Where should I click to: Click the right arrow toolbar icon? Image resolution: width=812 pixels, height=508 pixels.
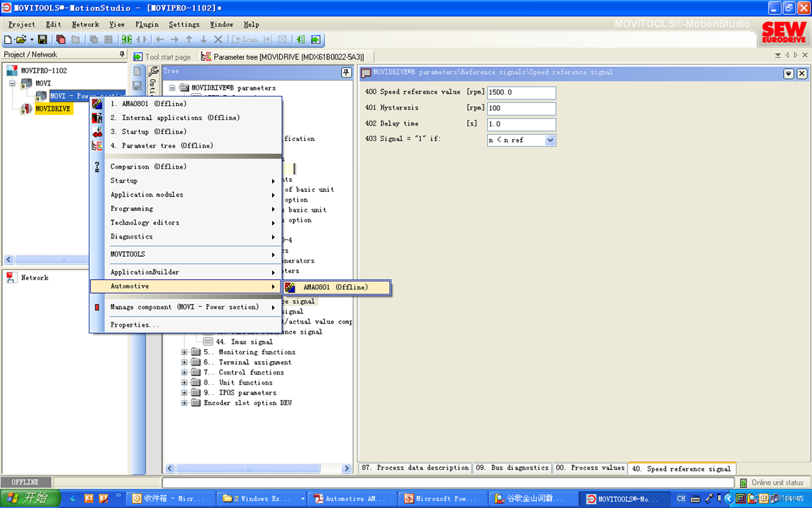click(174, 40)
